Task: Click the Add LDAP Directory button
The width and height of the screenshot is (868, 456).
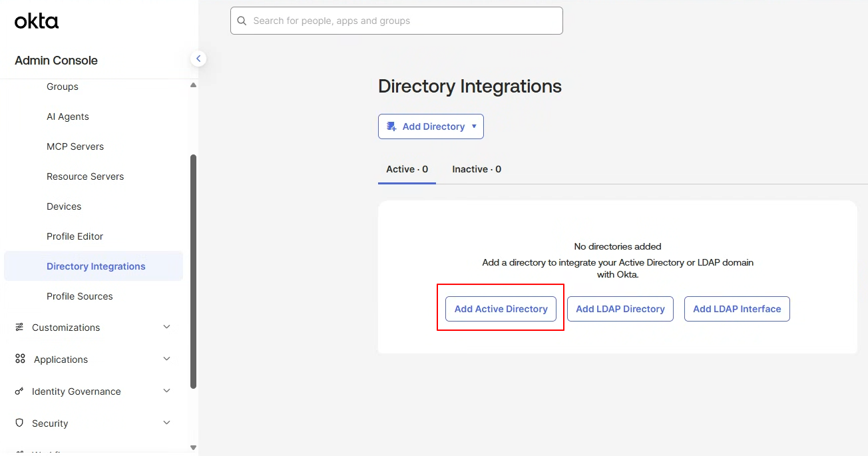Action: [620, 309]
